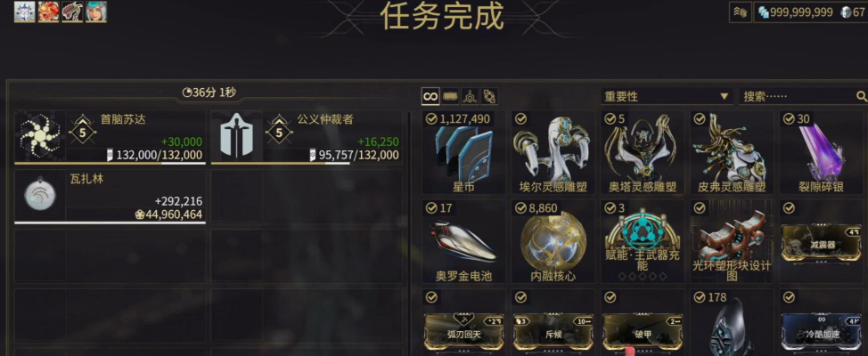Toggle checkmark on 内融核心 reward
868x356 pixels.
(521, 208)
